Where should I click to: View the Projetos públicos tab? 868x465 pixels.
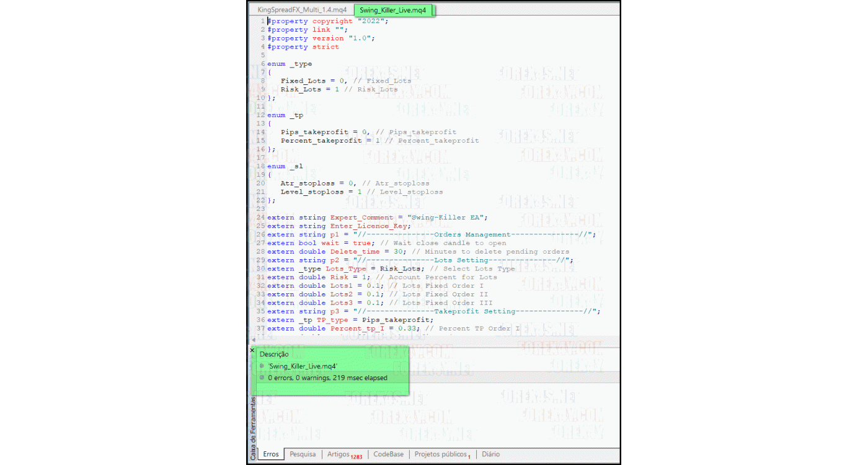(441, 454)
